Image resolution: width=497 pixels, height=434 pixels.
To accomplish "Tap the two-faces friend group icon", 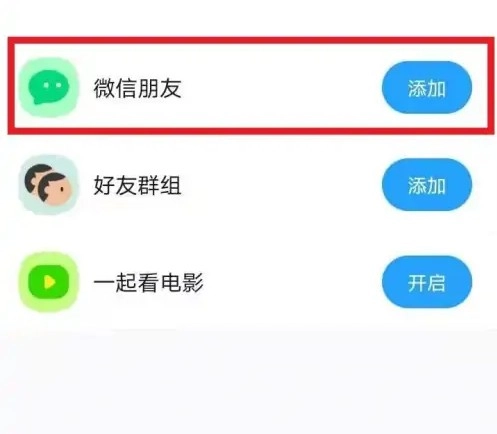I will [49, 184].
